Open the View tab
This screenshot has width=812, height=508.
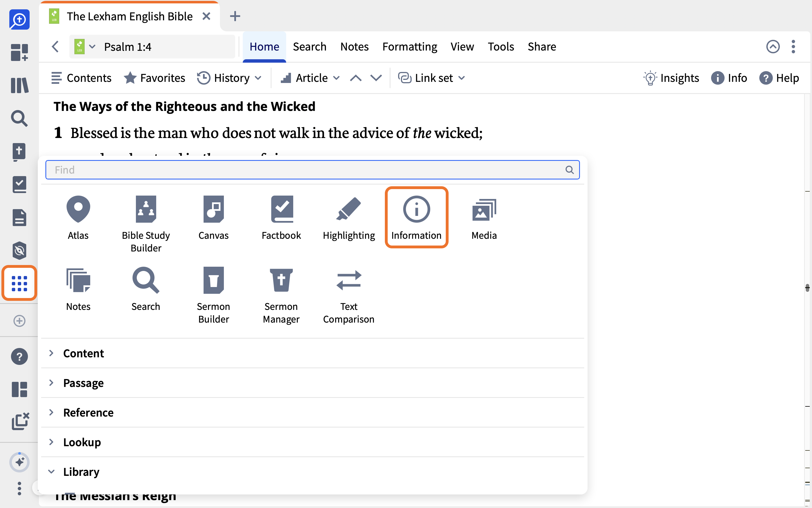pos(462,47)
